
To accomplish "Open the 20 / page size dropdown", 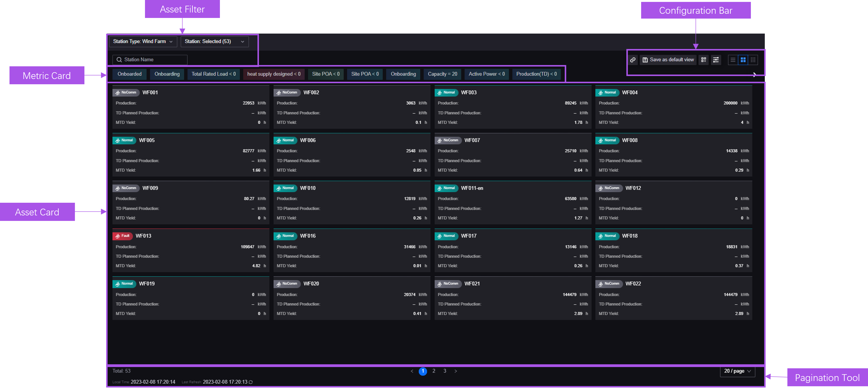I will pos(737,371).
